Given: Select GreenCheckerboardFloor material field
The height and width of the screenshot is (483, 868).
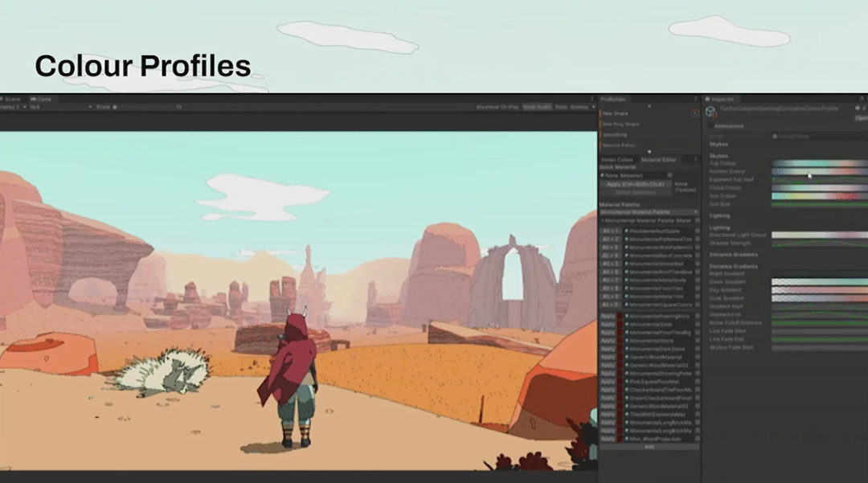Looking at the screenshot, I should [659, 398].
